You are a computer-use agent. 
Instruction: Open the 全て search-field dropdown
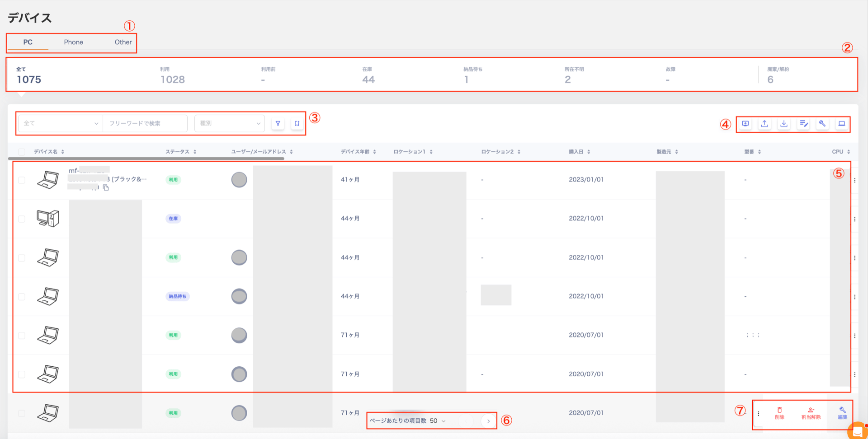pos(61,123)
